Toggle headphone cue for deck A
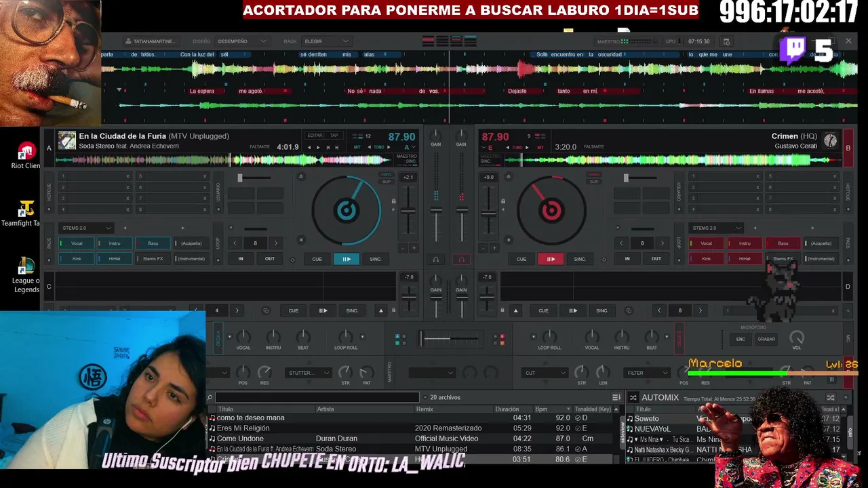This screenshot has height=488, width=868. (435, 259)
